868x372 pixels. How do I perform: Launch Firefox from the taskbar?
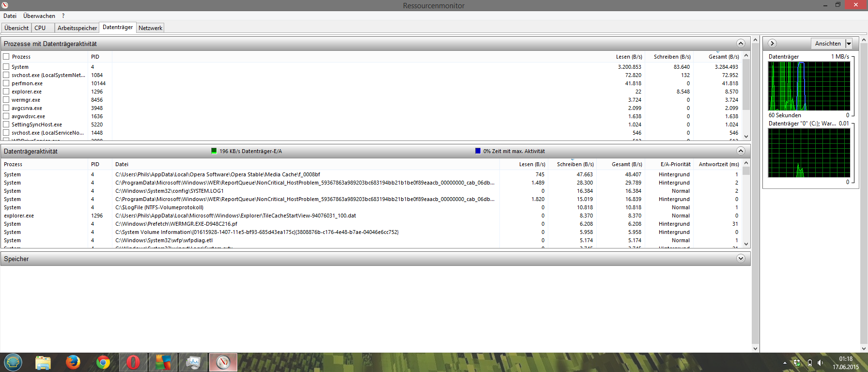pos(73,362)
